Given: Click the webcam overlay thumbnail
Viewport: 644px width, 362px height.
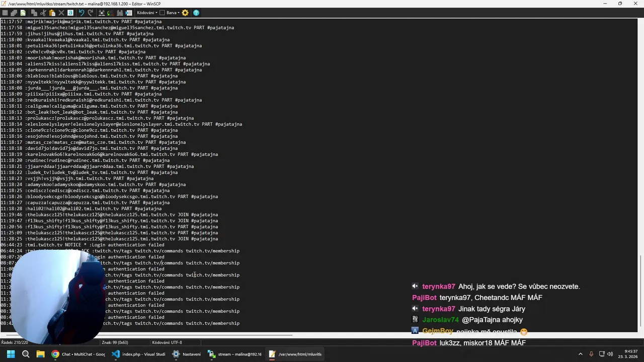Looking at the screenshot, I should (x=58, y=297).
